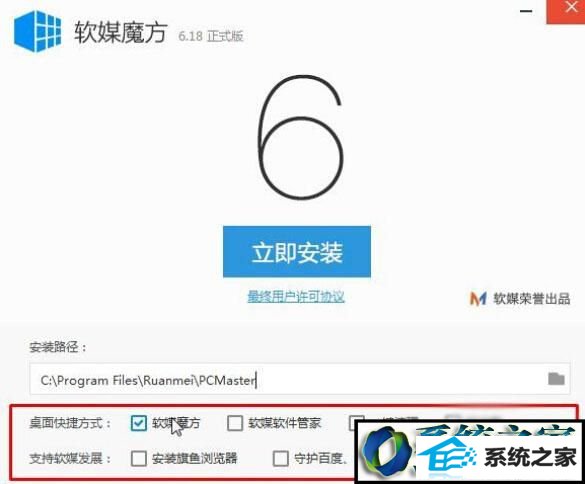This screenshot has height=484, width=585.
Task: Click the 6.18 正式版 version text
Action: pyautogui.click(x=211, y=36)
